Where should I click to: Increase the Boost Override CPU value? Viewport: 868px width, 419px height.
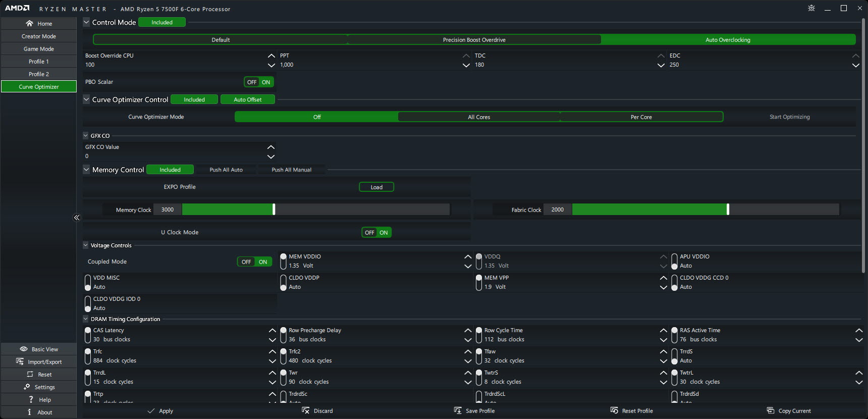tap(271, 56)
